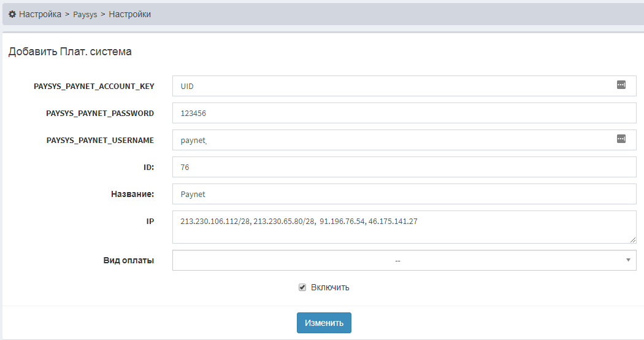
Task: Click into the PAYSYS_PAYNET_USERNAME text field
Action: click(x=393, y=141)
